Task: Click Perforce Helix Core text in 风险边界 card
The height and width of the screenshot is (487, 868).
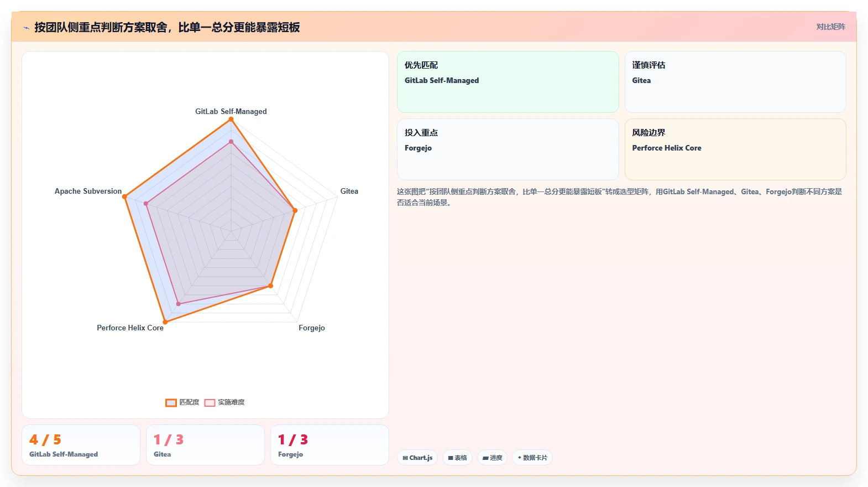Action: (667, 148)
